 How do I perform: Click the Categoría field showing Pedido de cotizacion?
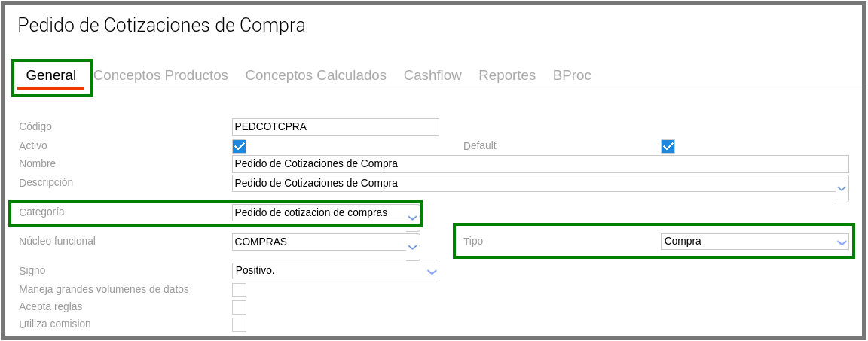(318, 213)
